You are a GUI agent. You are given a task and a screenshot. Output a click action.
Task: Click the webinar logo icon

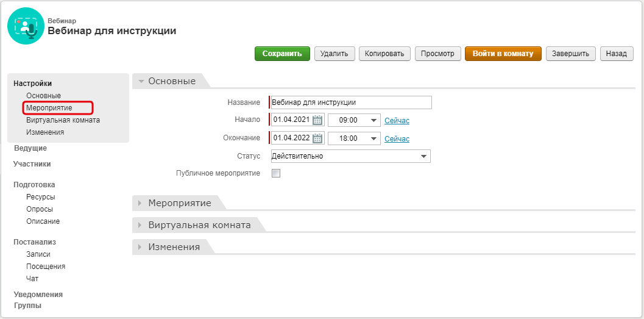[26, 26]
